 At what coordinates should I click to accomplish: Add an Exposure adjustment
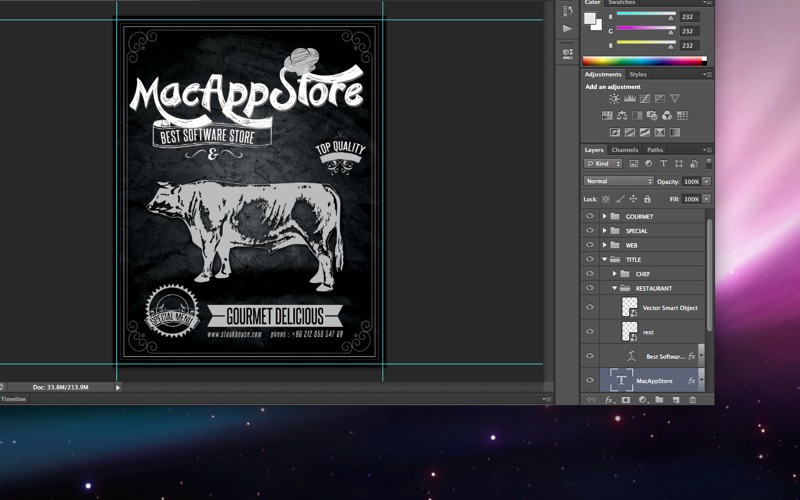coord(660,98)
